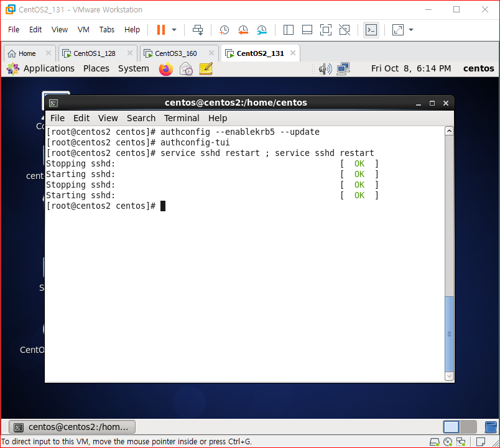
Task: Click the centos user name in the panel
Action: tap(478, 68)
